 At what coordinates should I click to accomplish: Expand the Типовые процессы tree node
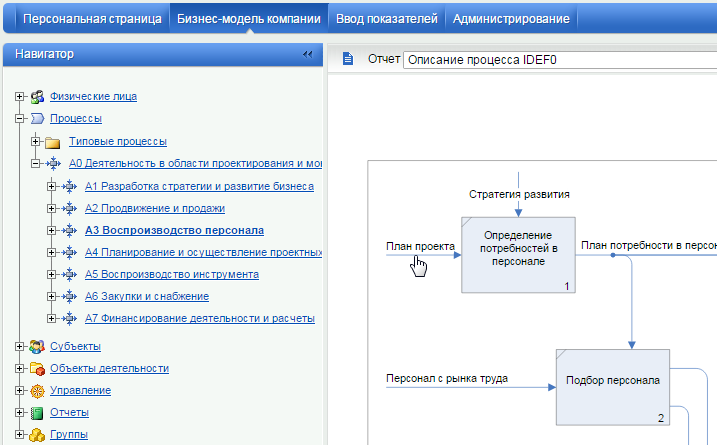[x=35, y=142]
